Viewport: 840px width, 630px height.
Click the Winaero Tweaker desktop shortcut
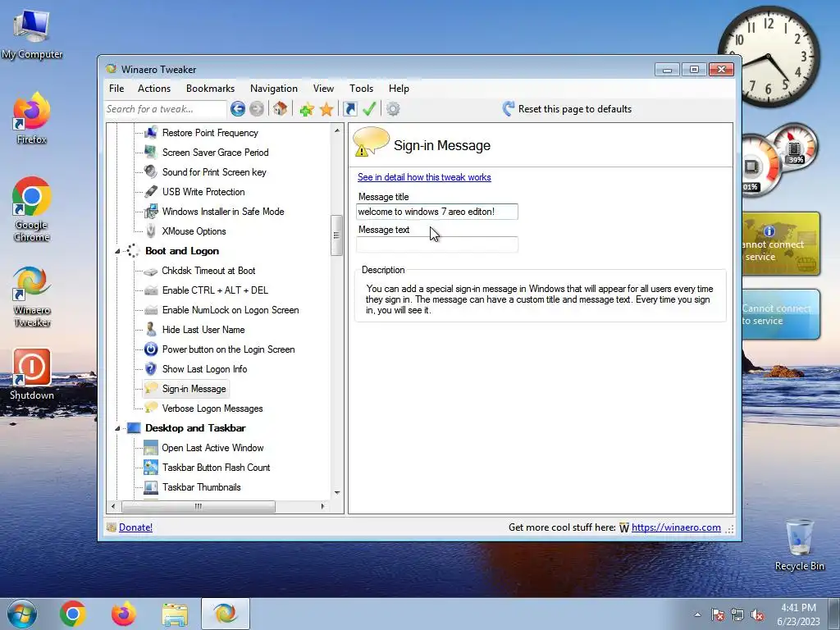[x=32, y=297]
